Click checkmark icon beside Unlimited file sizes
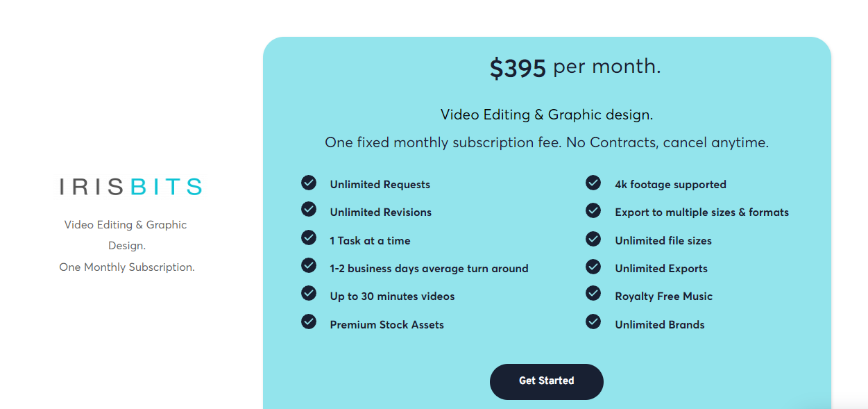The width and height of the screenshot is (868, 409). (x=593, y=239)
